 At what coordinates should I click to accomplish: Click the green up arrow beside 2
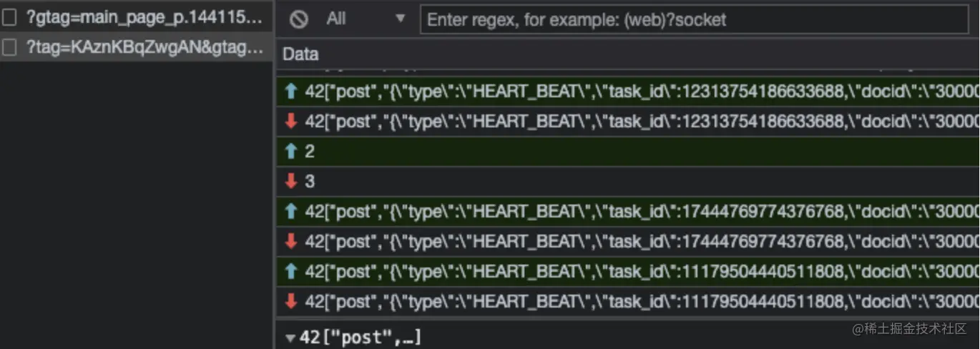pos(290,152)
